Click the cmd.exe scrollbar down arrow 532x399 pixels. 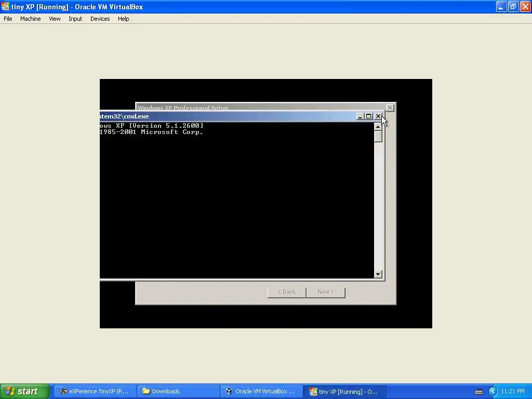[378, 274]
